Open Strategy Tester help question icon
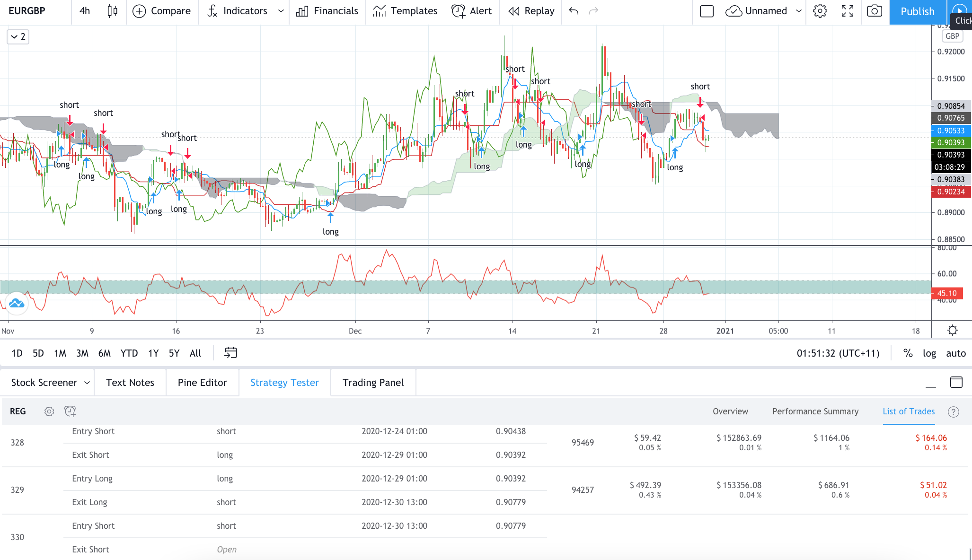Image resolution: width=972 pixels, height=560 pixels. (x=954, y=412)
